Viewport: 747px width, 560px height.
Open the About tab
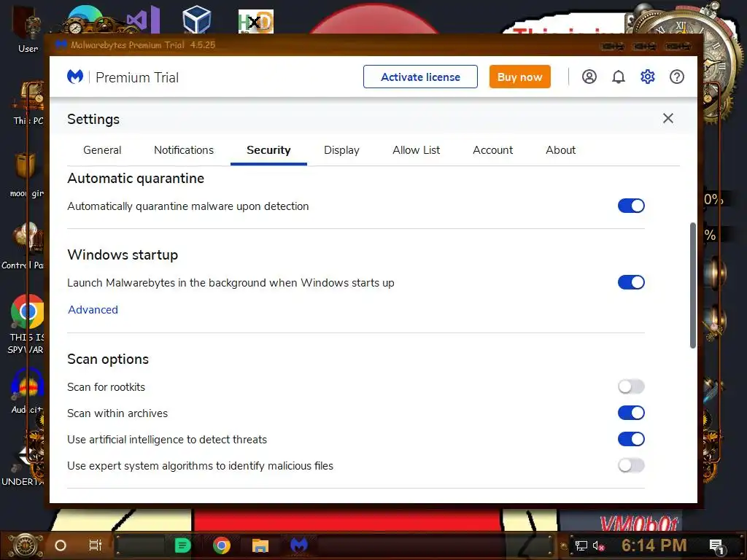click(561, 150)
